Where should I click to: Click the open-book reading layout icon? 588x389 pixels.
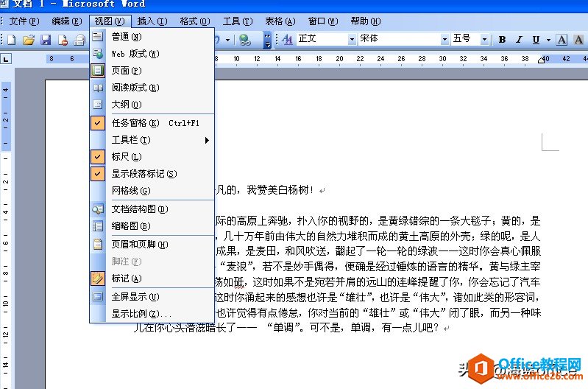point(98,88)
